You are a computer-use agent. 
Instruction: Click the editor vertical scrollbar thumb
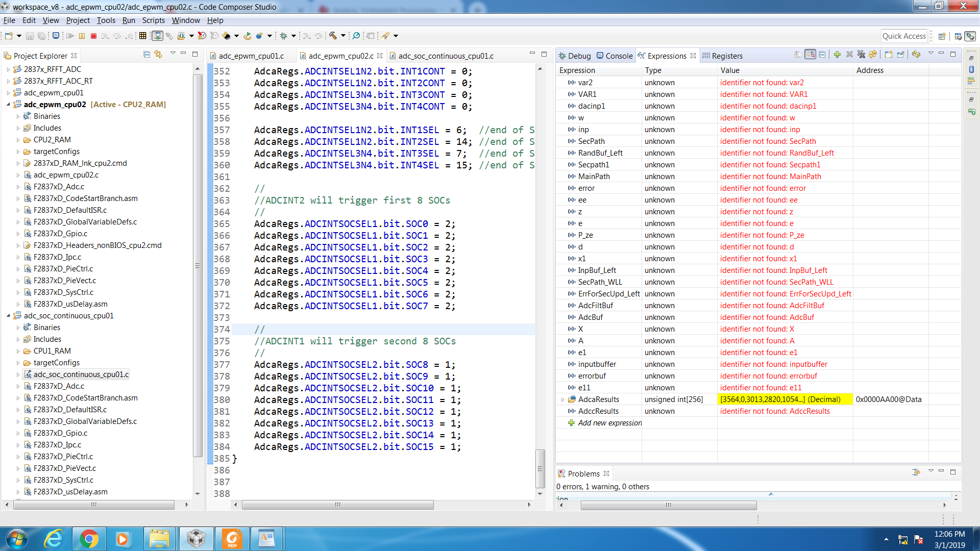coord(540,468)
